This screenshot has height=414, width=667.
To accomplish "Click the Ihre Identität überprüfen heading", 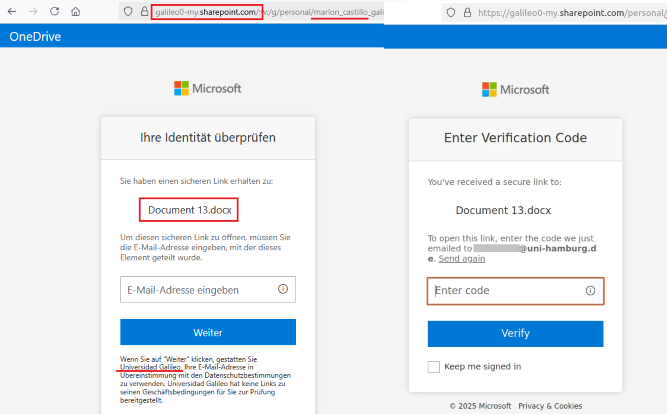I will pos(208,138).
